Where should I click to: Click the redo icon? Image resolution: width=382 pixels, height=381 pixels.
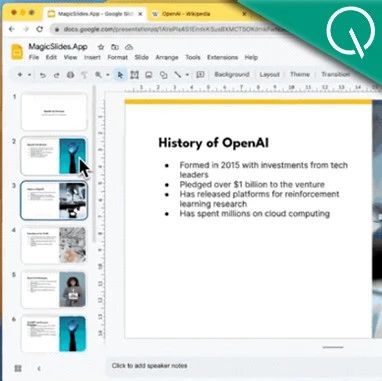click(57, 75)
